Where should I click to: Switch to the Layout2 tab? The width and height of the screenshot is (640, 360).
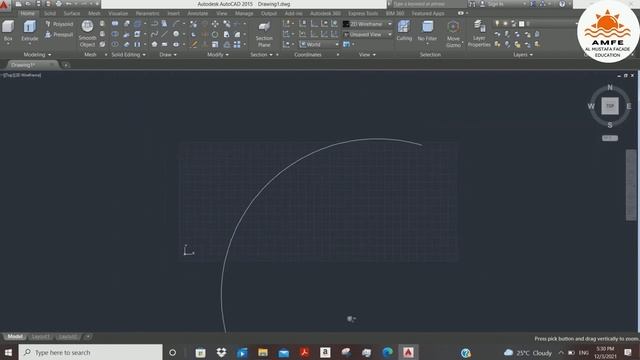click(67, 337)
